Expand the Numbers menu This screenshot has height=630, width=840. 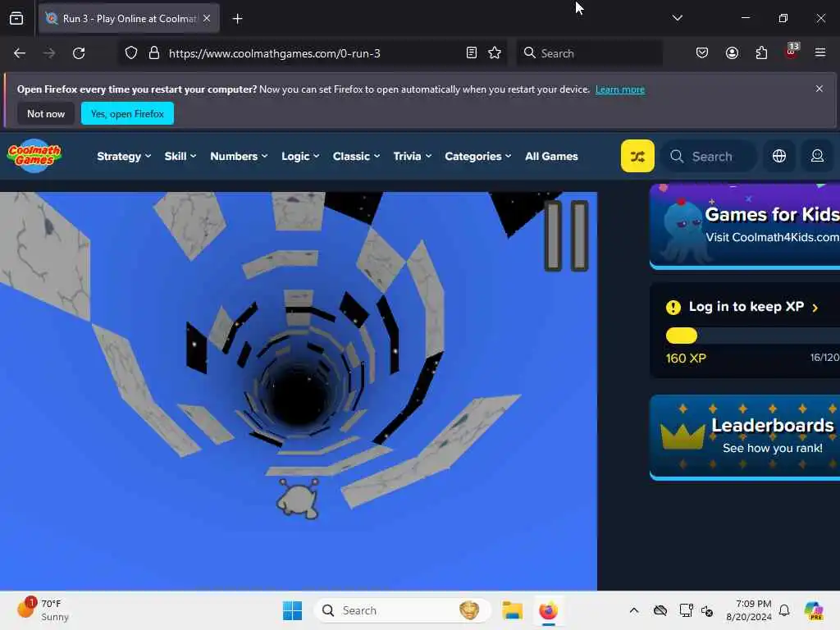[239, 156]
